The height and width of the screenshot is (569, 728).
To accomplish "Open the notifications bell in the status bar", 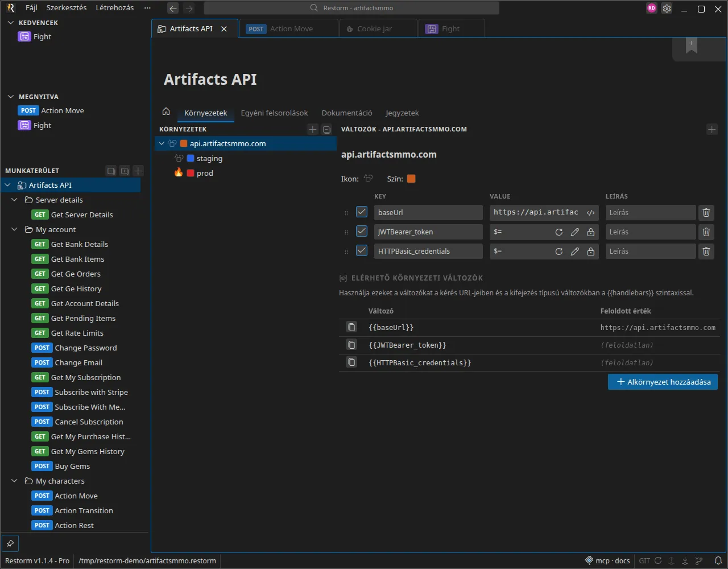I will coord(718,560).
